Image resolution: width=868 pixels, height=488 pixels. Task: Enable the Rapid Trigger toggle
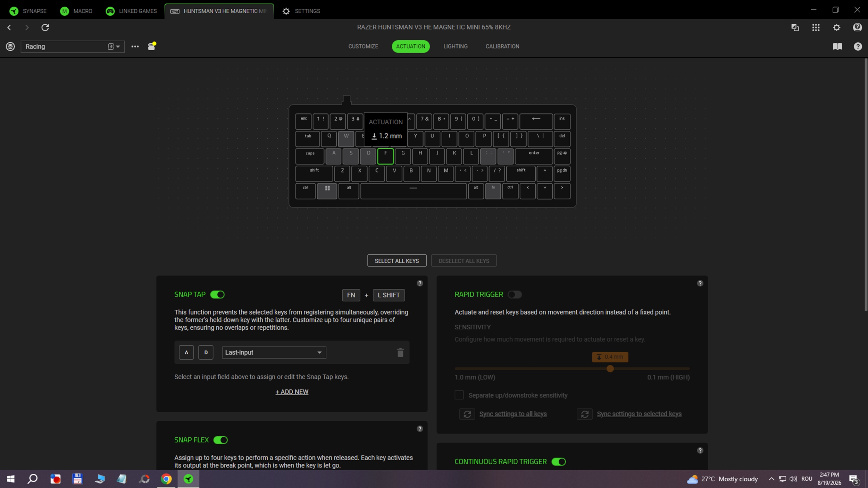click(515, 294)
